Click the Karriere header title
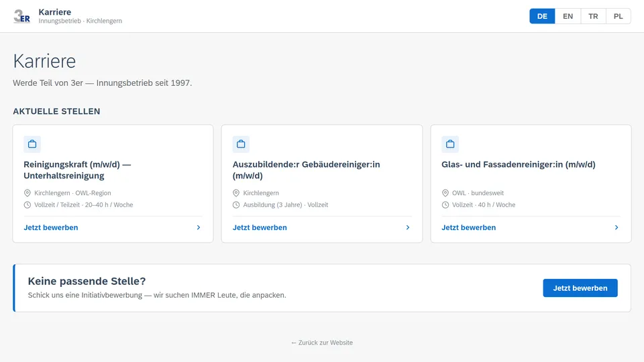This screenshot has height=362, width=644. (54, 12)
